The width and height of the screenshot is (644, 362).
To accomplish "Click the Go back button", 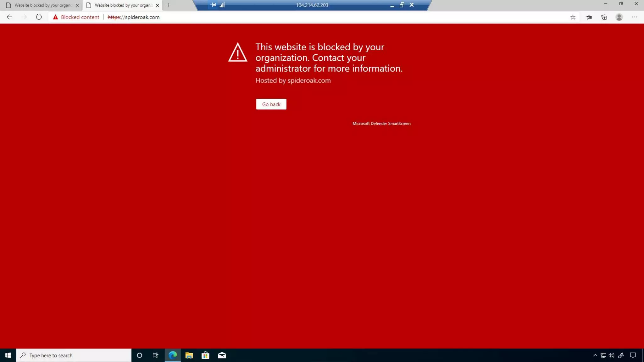I will tap(271, 104).
